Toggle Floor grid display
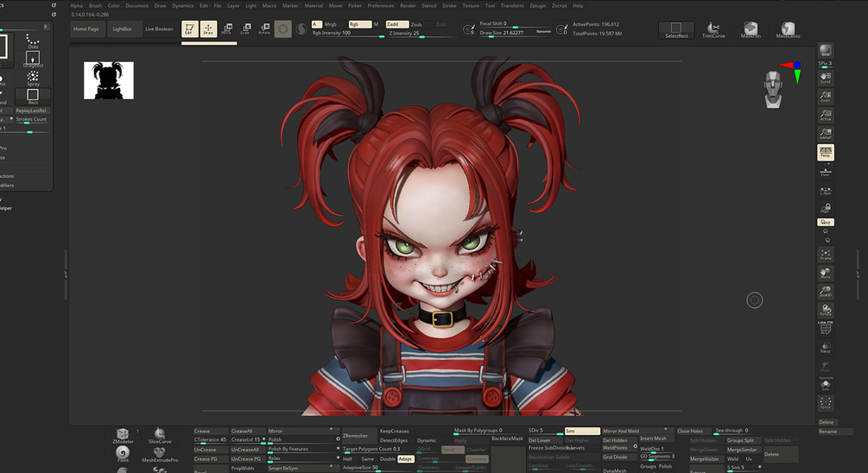 [x=826, y=172]
